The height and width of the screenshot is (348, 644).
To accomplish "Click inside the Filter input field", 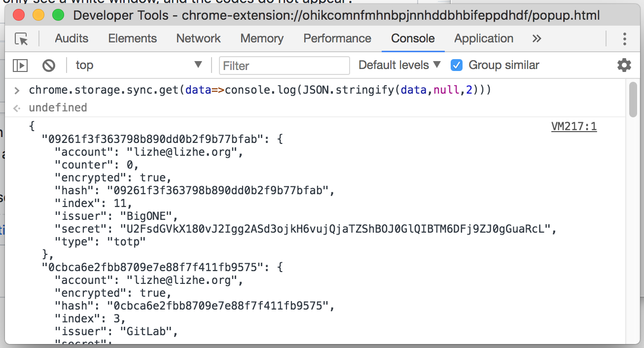I will tap(284, 65).
